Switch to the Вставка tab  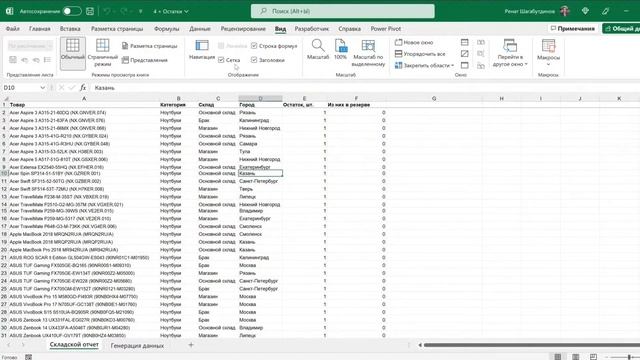pos(70,29)
